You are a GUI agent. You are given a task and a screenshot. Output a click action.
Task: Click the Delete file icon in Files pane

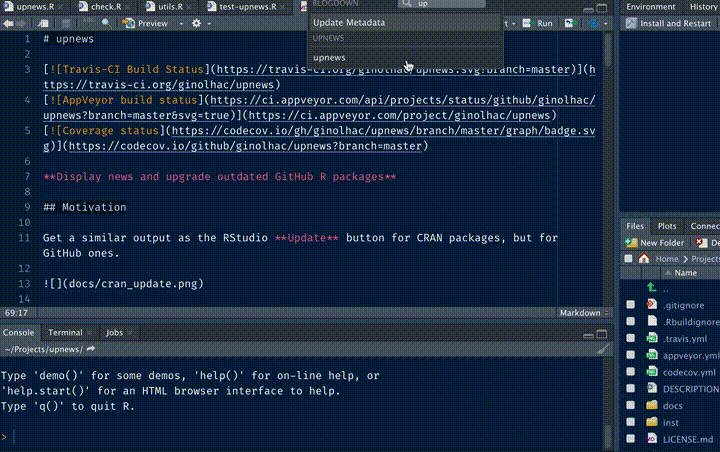[x=701, y=243]
